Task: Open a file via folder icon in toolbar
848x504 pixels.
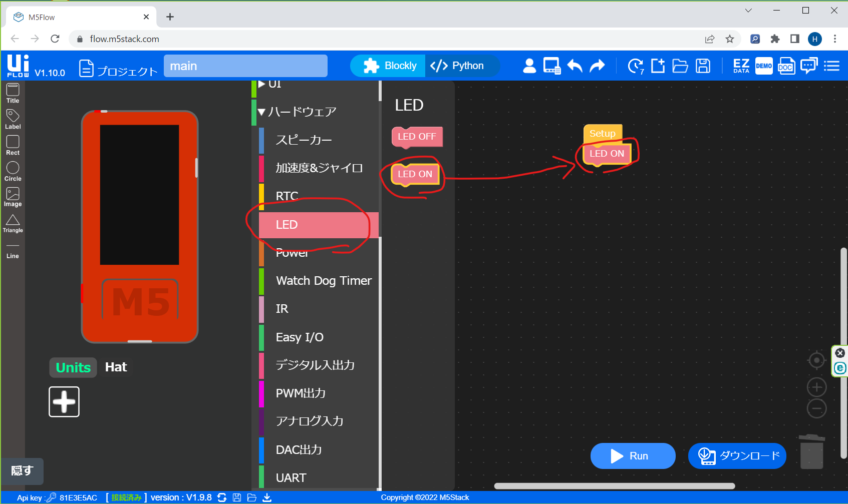Action: [680, 66]
